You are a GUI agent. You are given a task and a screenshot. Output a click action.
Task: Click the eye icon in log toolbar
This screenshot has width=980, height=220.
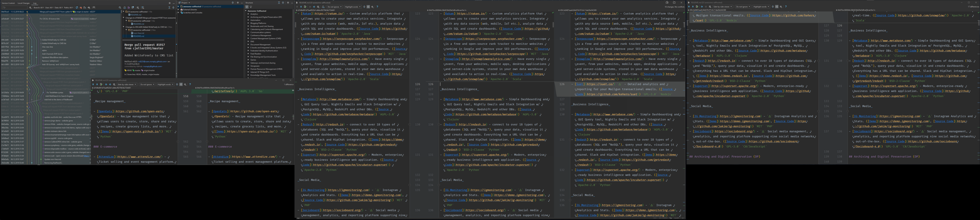point(89,8)
